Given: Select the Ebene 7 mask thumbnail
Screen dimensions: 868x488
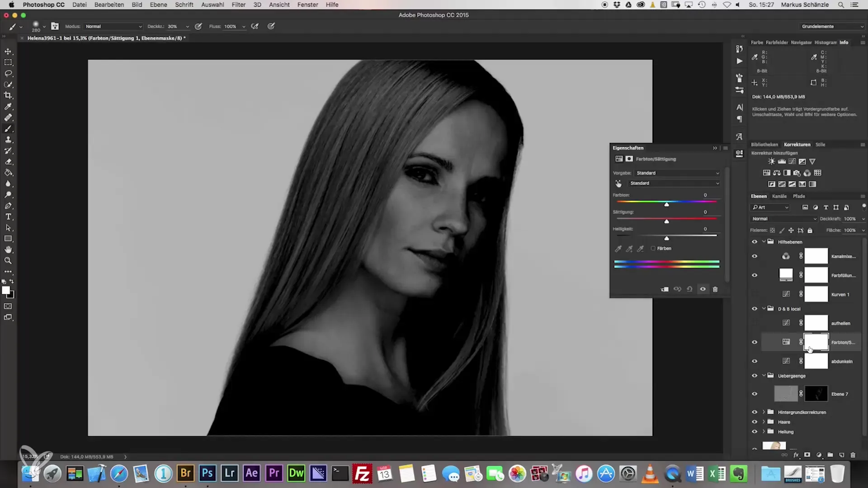Looking at the screenshot, I should click(x=816, y=394).
